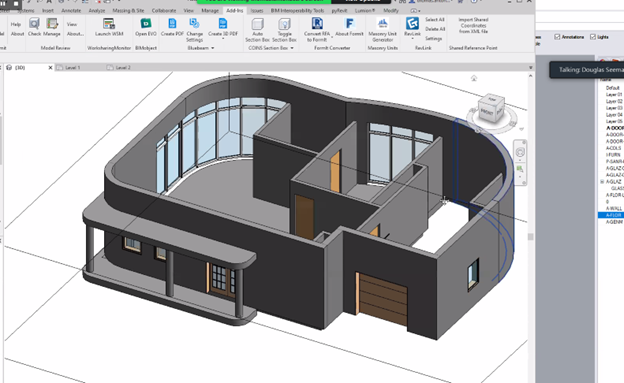Screen dimensions: 624x383
Task: Expand the Bluebeam panel dropdown
Action: 213,48
